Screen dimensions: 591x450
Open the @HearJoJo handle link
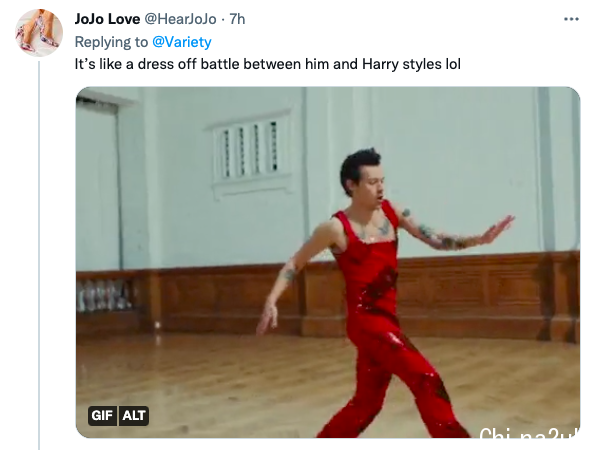181,19
